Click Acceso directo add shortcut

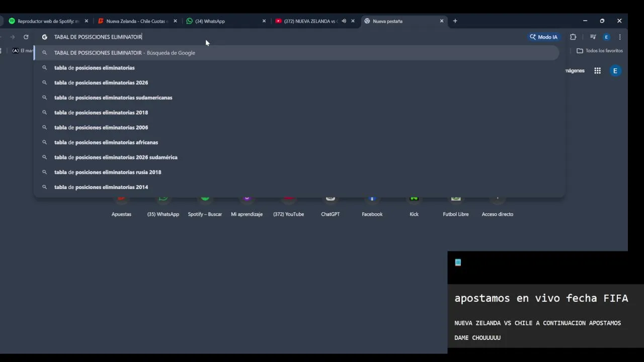[498, 207]
